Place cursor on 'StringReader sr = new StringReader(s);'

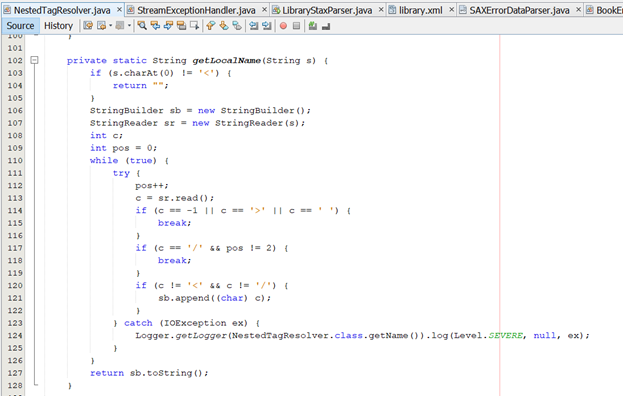pos(197,123)
